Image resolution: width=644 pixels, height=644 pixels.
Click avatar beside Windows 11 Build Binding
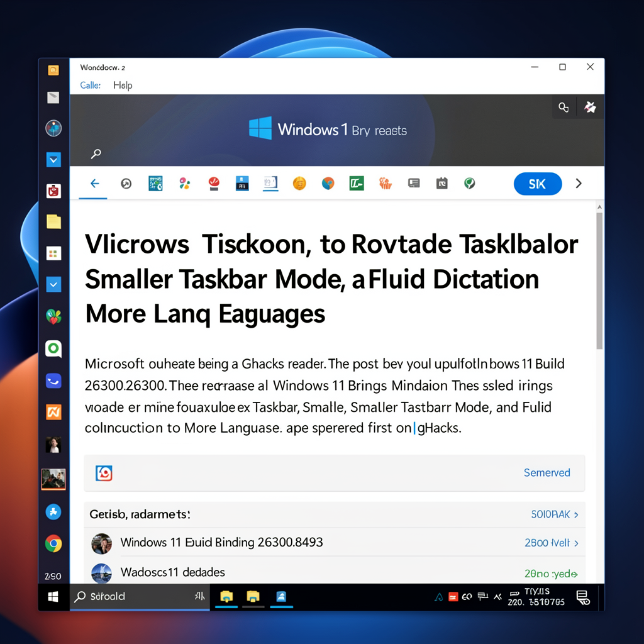[101, 544]
